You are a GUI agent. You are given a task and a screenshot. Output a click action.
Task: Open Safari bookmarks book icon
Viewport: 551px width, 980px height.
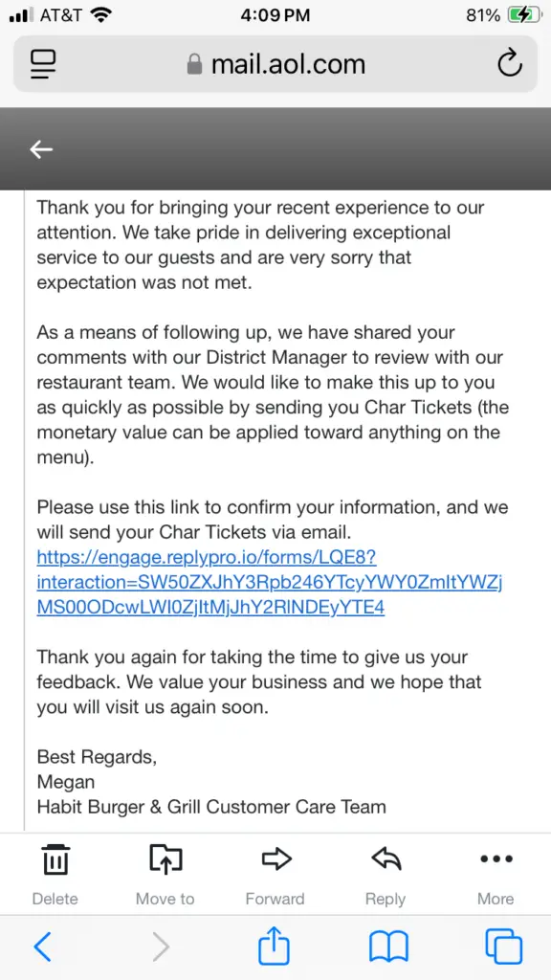coord(388,947)
